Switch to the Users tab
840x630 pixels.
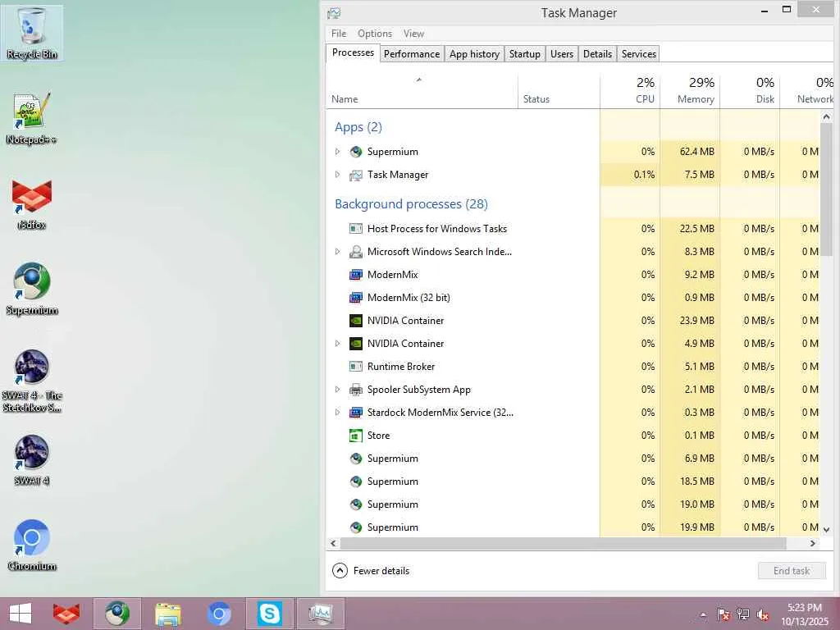point(561,53)
